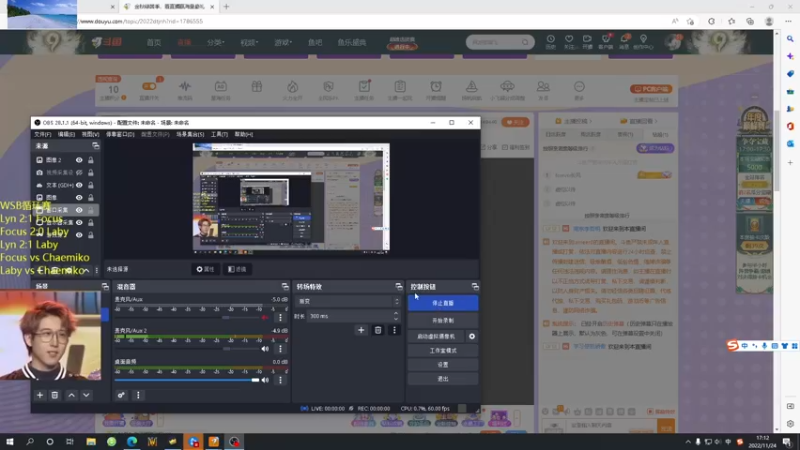Click 麦克风/Aux 2 volume slider handle
This screenshot has width=800, height=450.
(227, 349)
